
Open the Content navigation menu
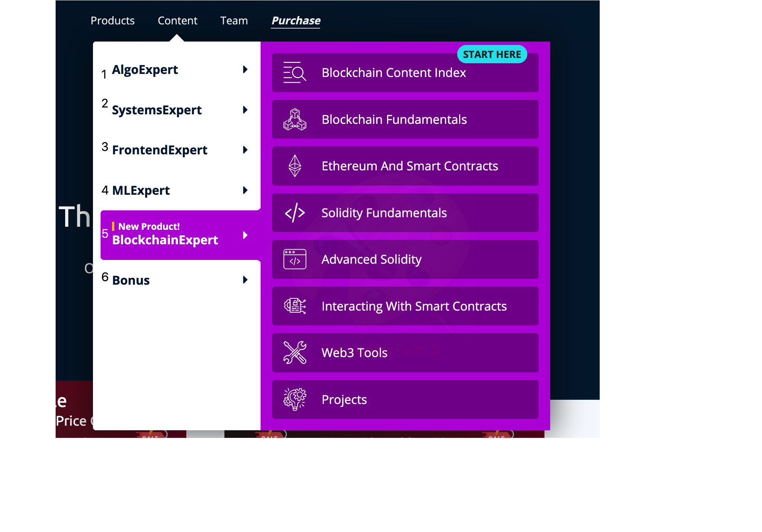pos(177,21)
